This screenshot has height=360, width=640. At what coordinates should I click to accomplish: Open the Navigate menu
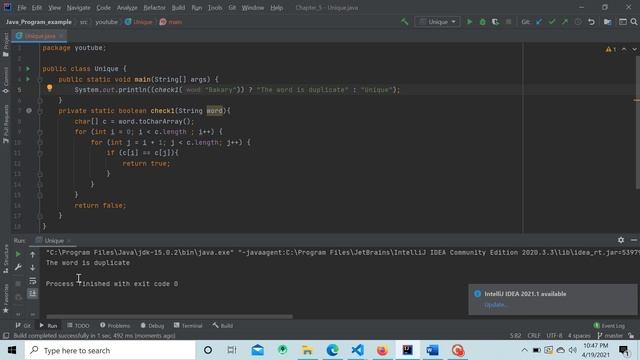pyautogui.click(x=78, y=8)
